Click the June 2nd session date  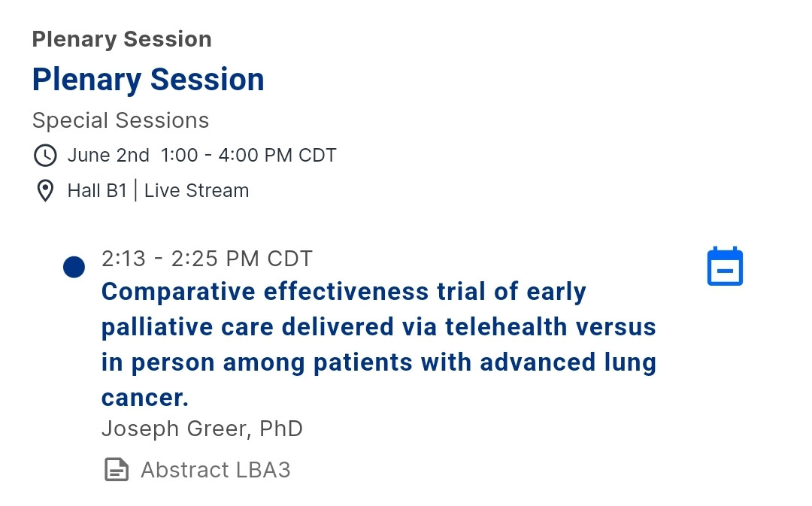click(x=108, y=156)
